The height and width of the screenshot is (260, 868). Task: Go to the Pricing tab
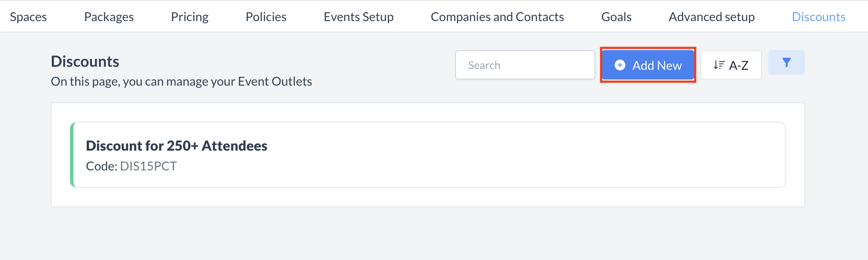[190, 17]
